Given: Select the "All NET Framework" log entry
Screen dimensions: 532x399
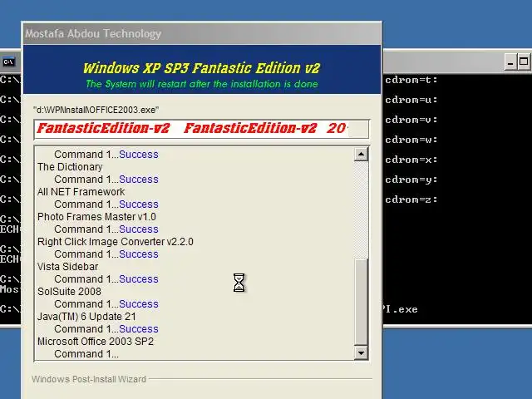Looking at the screenshot, I should coord(81,192).
